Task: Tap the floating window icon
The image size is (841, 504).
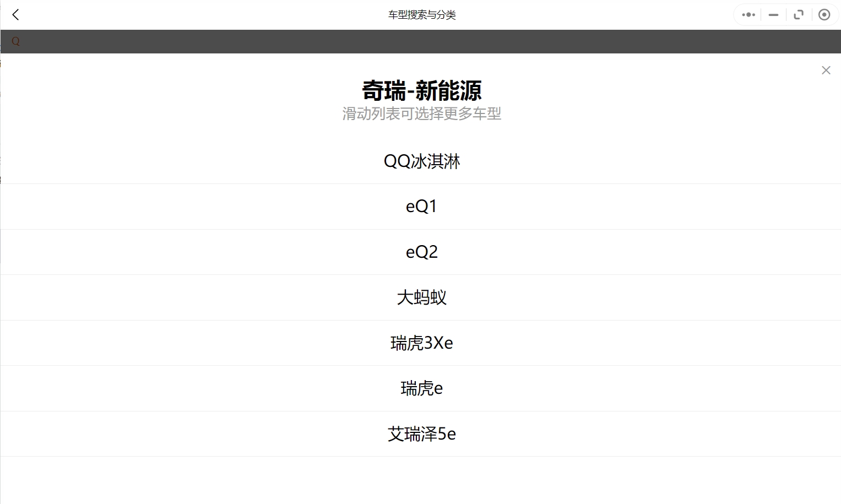Action: pyautogui.click(x=799, y=14)
